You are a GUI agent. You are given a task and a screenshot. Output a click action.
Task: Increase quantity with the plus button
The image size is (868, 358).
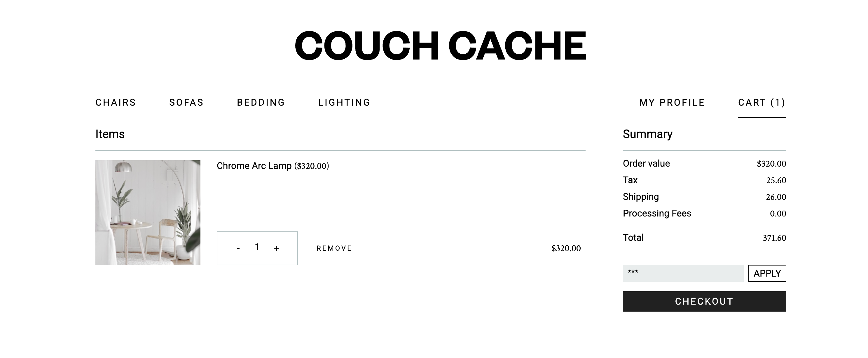[x=276, y=249]
